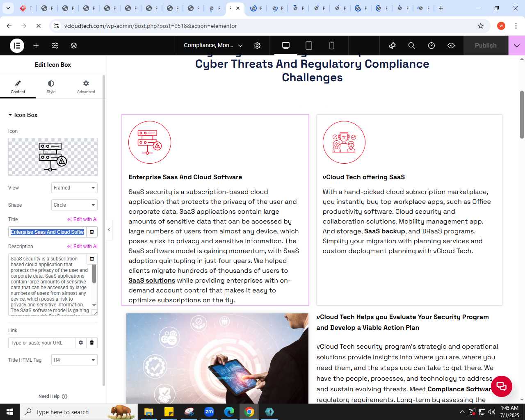Click the Need Help link
The image size is (525, 420).
pos(52,396)
